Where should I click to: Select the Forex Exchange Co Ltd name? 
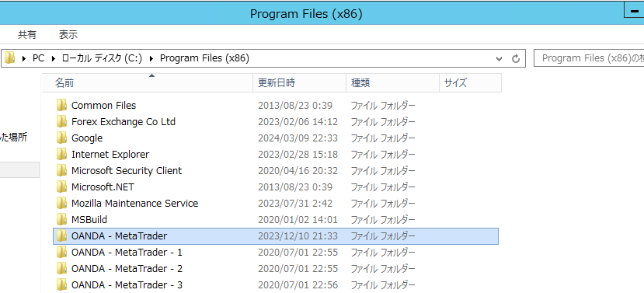[x=124, y=122]
